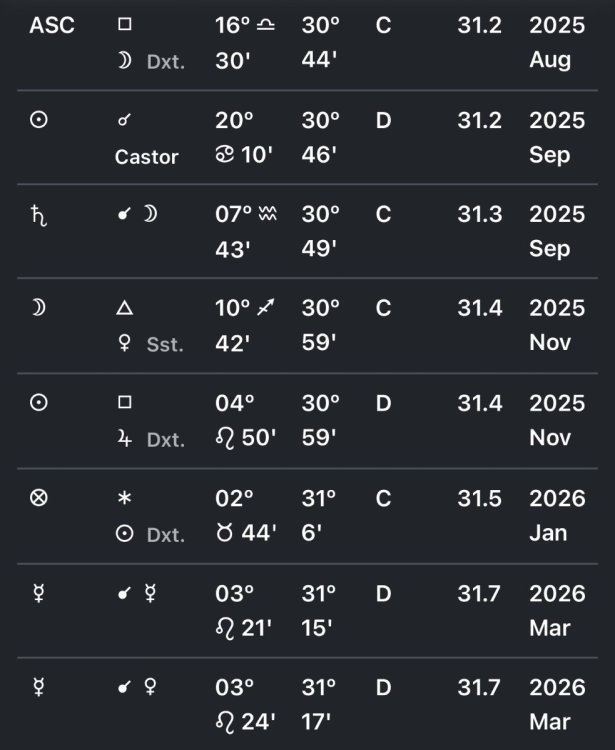This screenshot has height=750, width=615.
Task: Click the ASC promissor label
Action: pyautogui.click(x=52, y=26)
